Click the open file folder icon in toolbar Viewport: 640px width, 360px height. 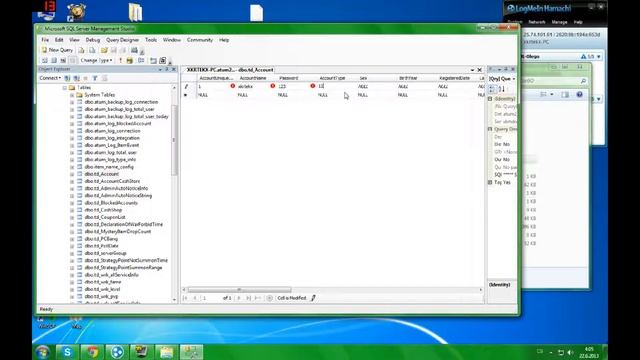point(104,50)
